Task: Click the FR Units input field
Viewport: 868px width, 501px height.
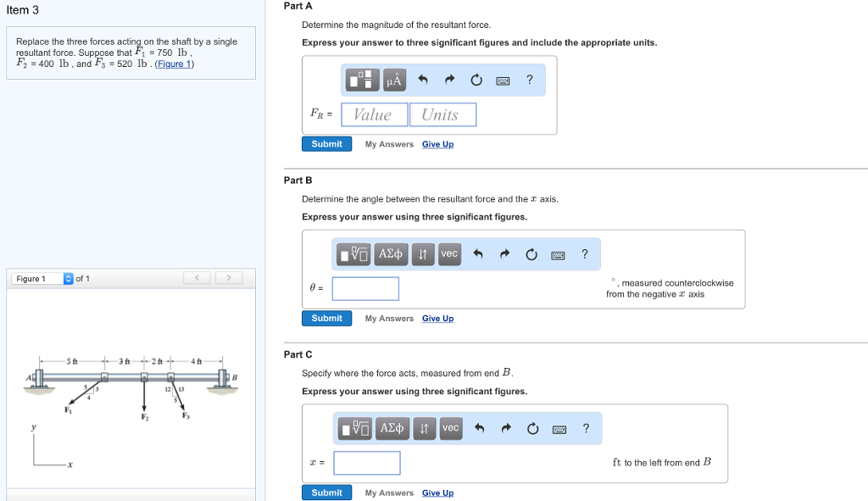Action: coord(442,114)
